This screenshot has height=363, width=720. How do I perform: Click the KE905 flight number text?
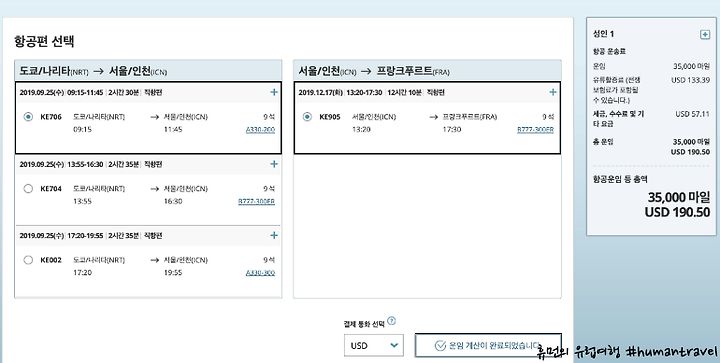[330, 117]
